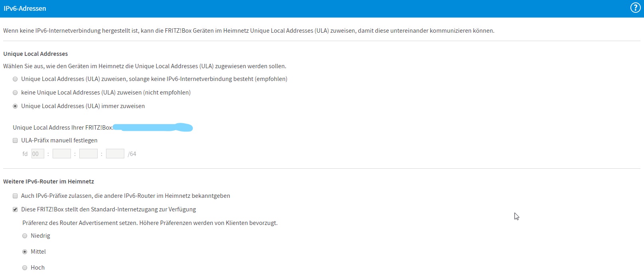Click third ULA prefix input field
644x280 pixels.
pos(88,154)
